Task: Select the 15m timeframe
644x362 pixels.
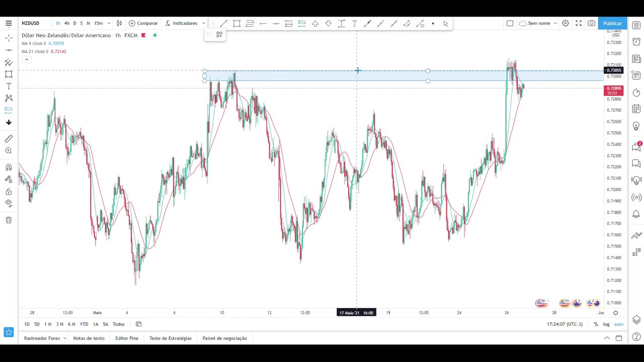Action: point(99,23)
